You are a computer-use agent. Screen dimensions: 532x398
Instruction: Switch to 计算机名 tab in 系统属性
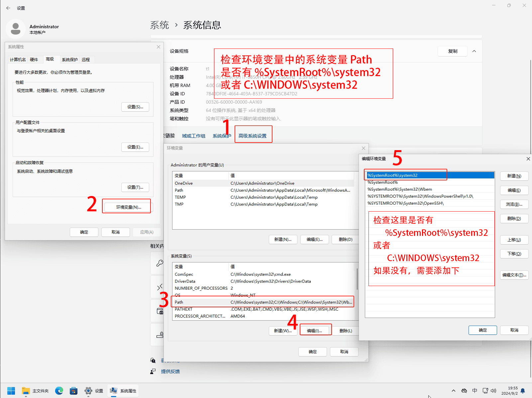point(18,59)
